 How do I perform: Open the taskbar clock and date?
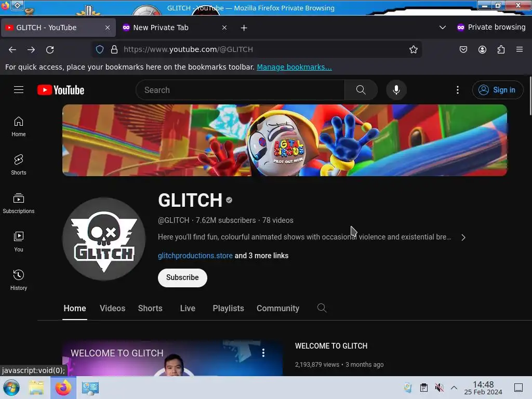click(x=483, y=388)
